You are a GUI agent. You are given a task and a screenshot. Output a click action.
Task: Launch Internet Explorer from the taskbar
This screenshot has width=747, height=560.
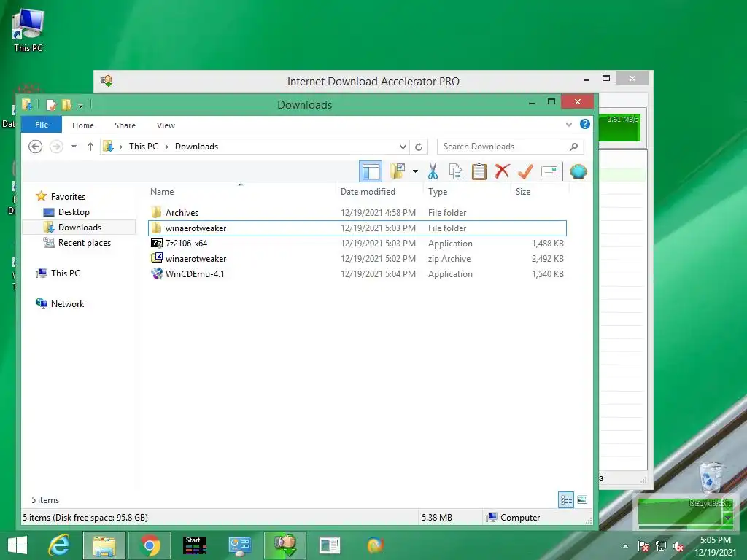[59, 545]
